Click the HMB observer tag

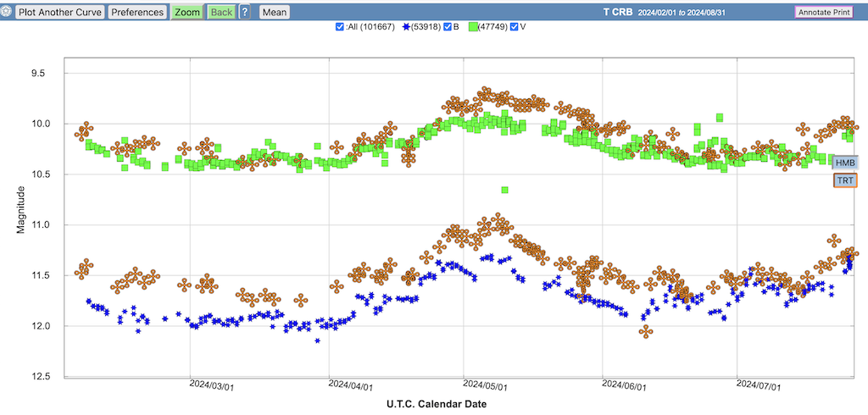tap(844, 163)
